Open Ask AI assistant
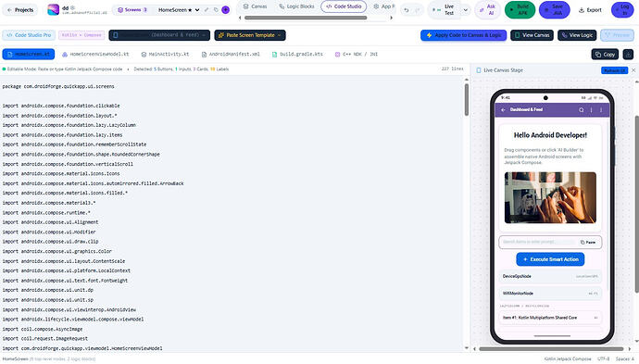This screenshot has height=364, width=639. tap(487, 10)
